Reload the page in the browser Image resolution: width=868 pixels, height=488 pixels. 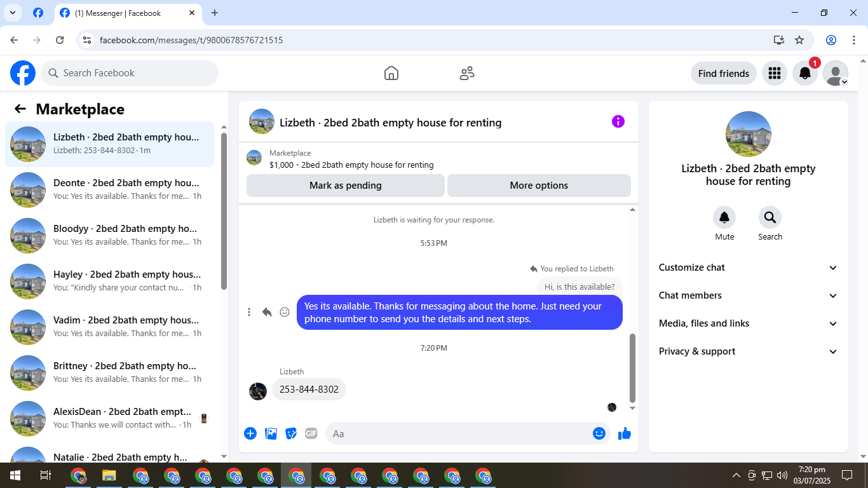tap(60, 40)
